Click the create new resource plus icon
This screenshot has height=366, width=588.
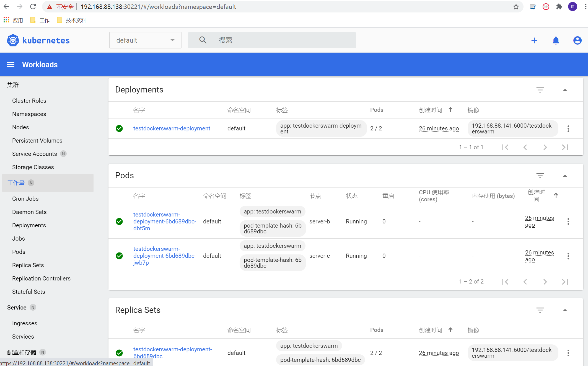click(x=534, y=40)
